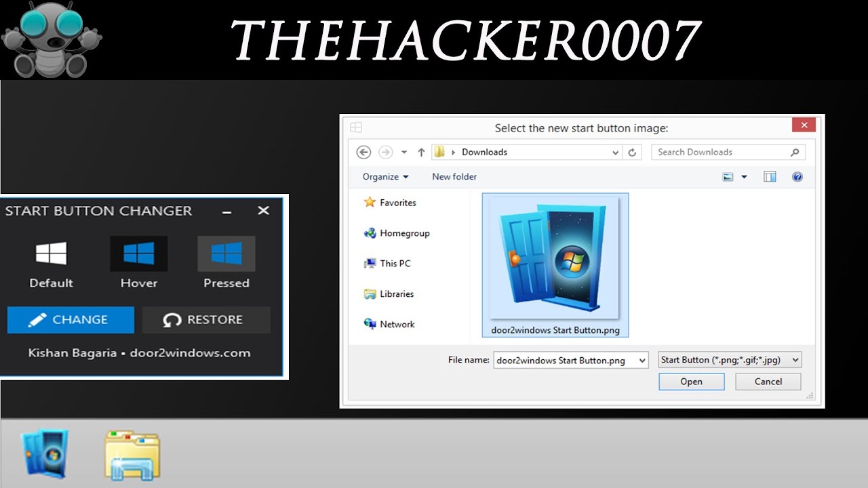Refresh the Downloads folder view
Screen dimensions: 868x488
click(632, 152)
